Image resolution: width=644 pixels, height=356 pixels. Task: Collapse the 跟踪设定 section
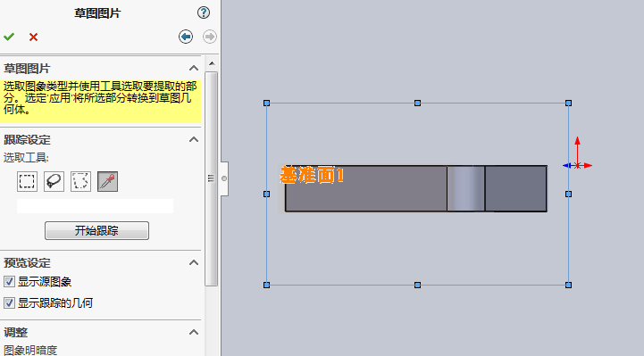[194, 139]
